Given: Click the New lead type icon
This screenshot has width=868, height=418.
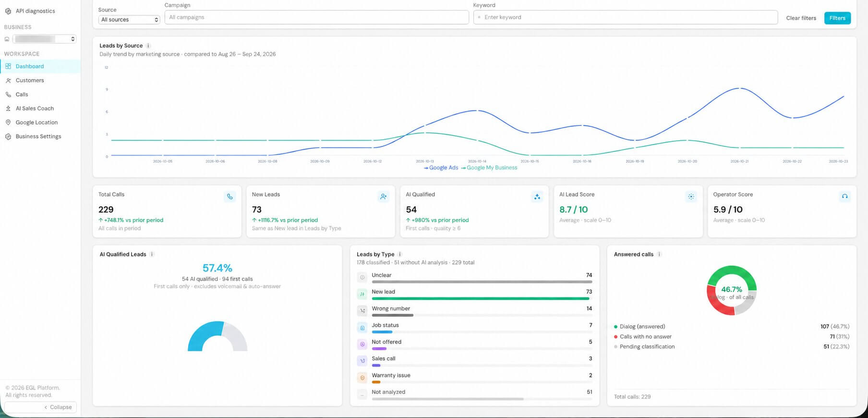Looking at the screenshot, I should [x=362, y=294].
